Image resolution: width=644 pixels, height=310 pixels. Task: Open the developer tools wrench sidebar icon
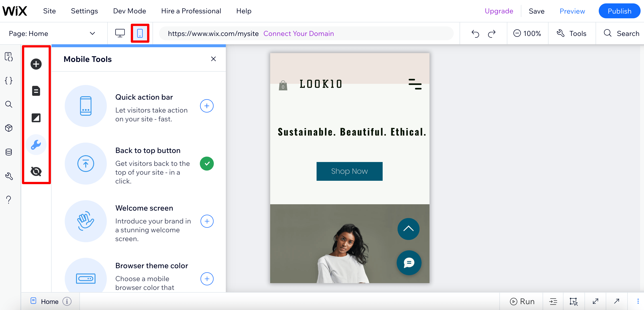pyautogui.click(x=9, y=176)
